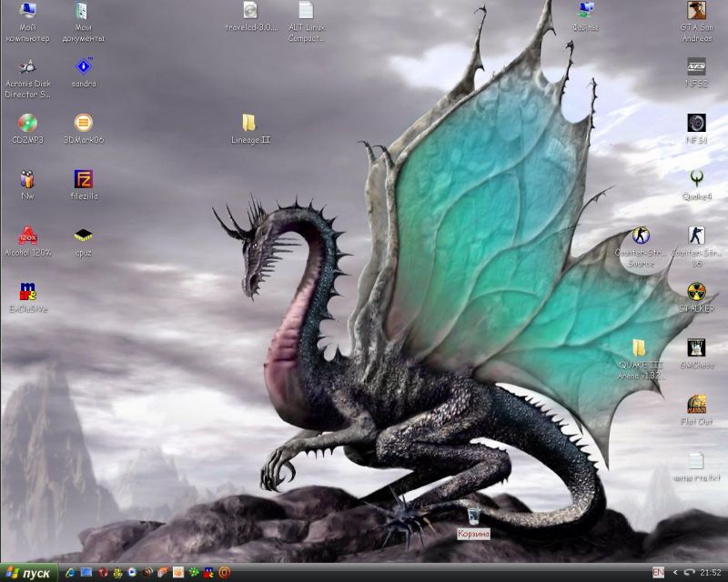Screen dimensions: 728x582
Task: Open the пуск Start menu
Action: pos(29,573)
